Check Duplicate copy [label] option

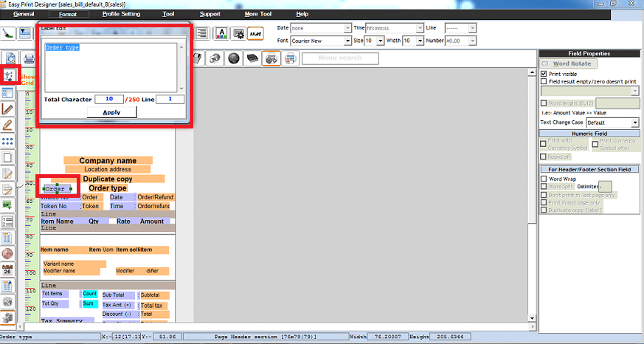544,210
